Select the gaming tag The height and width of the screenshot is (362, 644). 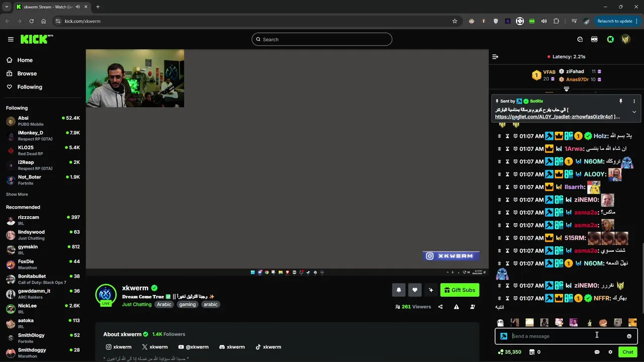point(187,304)
